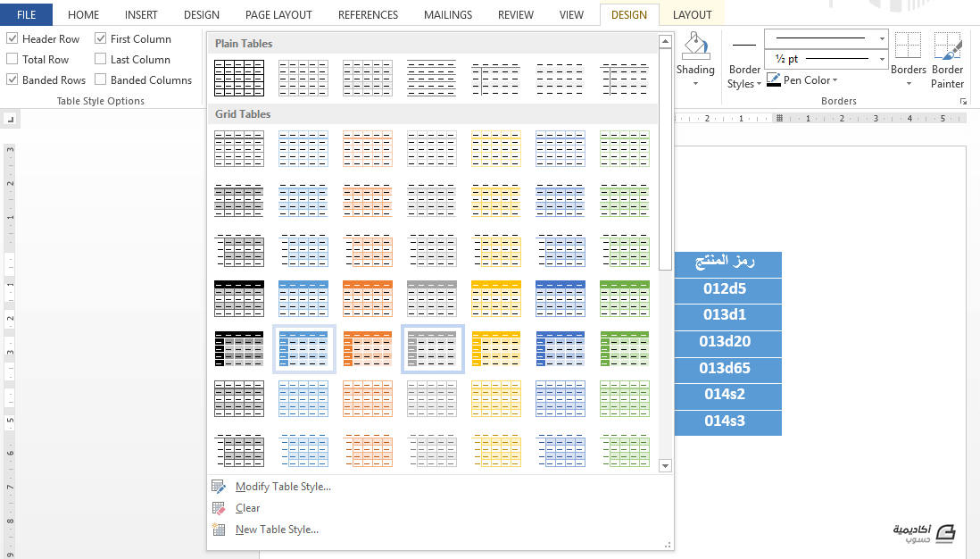Apply the black header style in the fourth Grid Tables row

click(239, 299)
